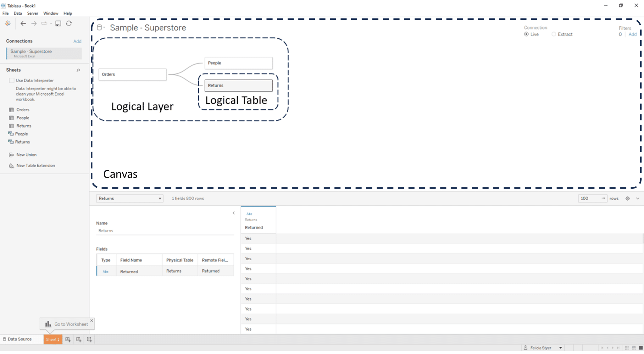644x354 pixels.
Task: Collapse the fields panel with the left chevron
Action: pyautogui.click(x=233, y=213)
